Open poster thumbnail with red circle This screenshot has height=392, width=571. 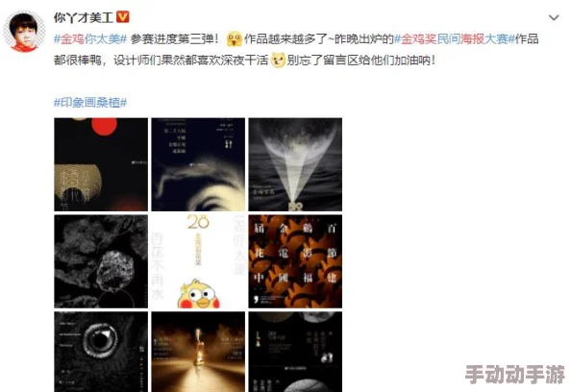101,164
